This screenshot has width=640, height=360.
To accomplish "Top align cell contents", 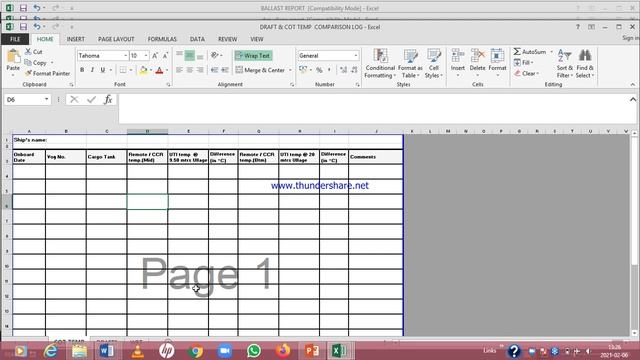I will click(x=180, y=56).
